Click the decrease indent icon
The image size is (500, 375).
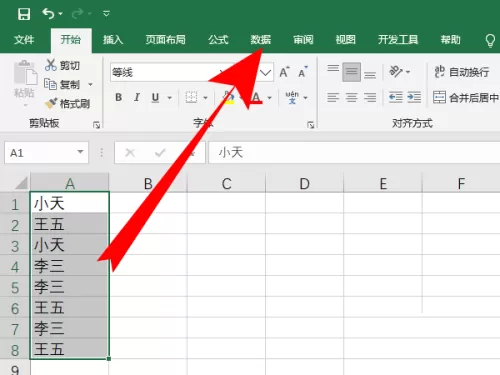(x=396, y=97)
